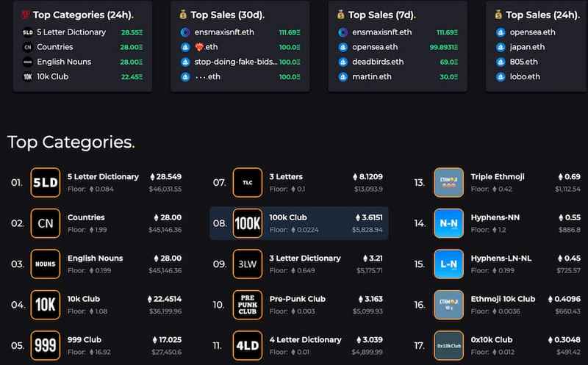Select the TLC 3 Letters icon
This screenshot has height=365, width=588.
pyautogui.click(x=247, y=183)
